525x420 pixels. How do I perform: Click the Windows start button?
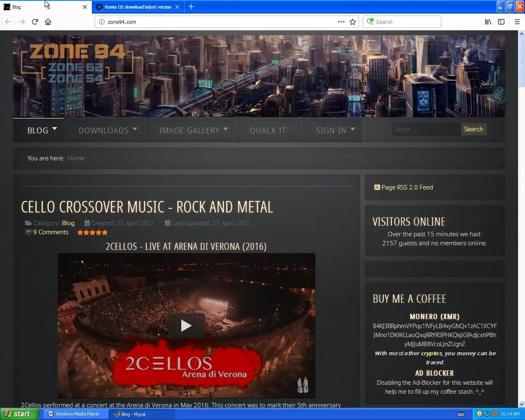[x=20, y=414]
